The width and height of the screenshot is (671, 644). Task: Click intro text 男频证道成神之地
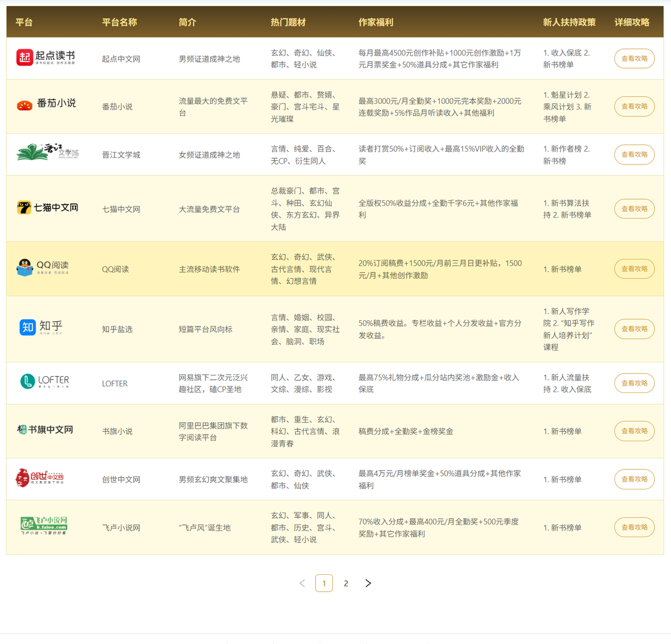click(x=209, y=59)
